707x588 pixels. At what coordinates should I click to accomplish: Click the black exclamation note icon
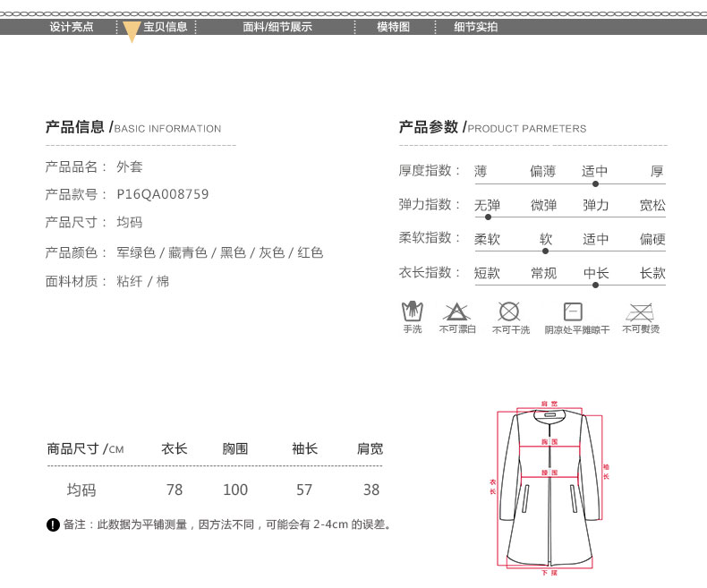coord(53,524)
